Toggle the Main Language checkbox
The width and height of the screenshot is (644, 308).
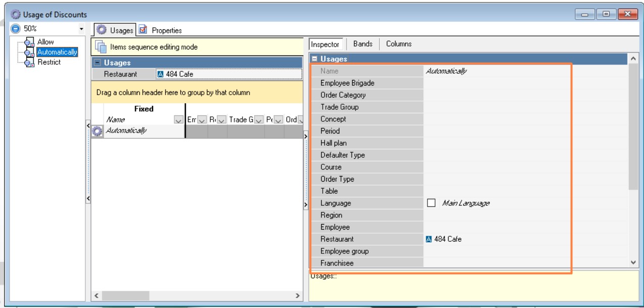(x=431, y=203)
